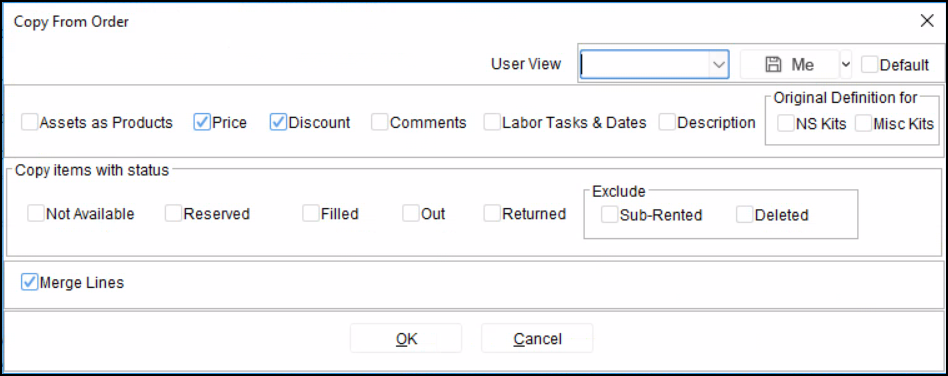The width and height of the screenshot is (948, 376).
Task: Open the User View combo box dropdown
Action: click(718, 65)
